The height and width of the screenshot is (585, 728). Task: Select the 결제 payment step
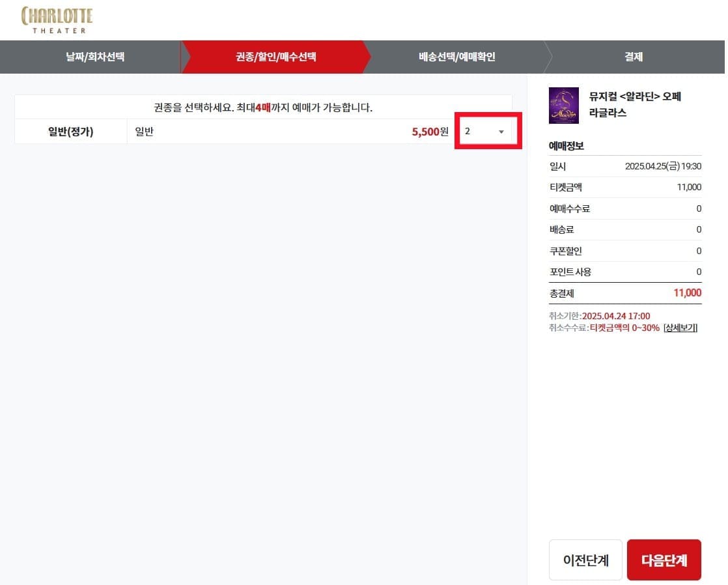point(633,57)
